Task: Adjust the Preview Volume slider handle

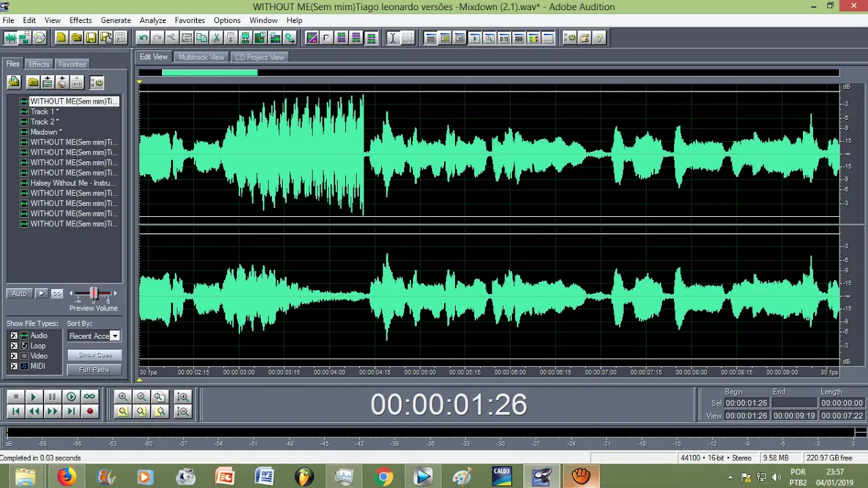Action: coord(94,293)
